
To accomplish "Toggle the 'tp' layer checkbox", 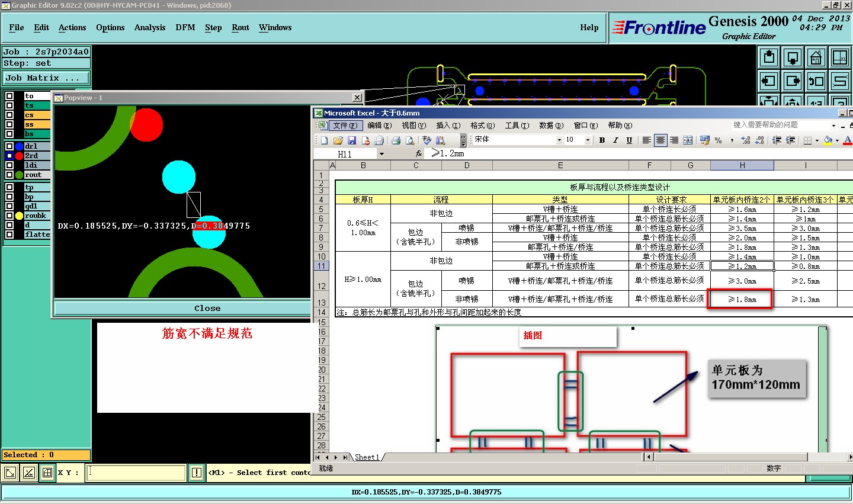I will [9, 187].
